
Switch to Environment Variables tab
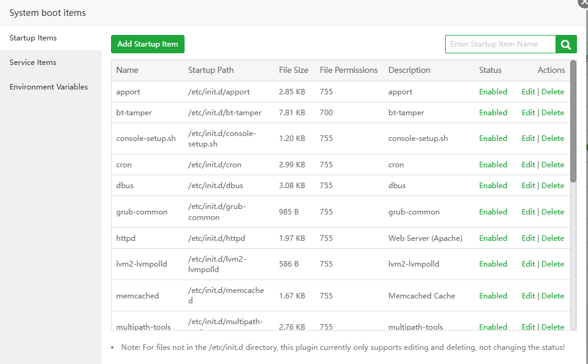(49, 87)
